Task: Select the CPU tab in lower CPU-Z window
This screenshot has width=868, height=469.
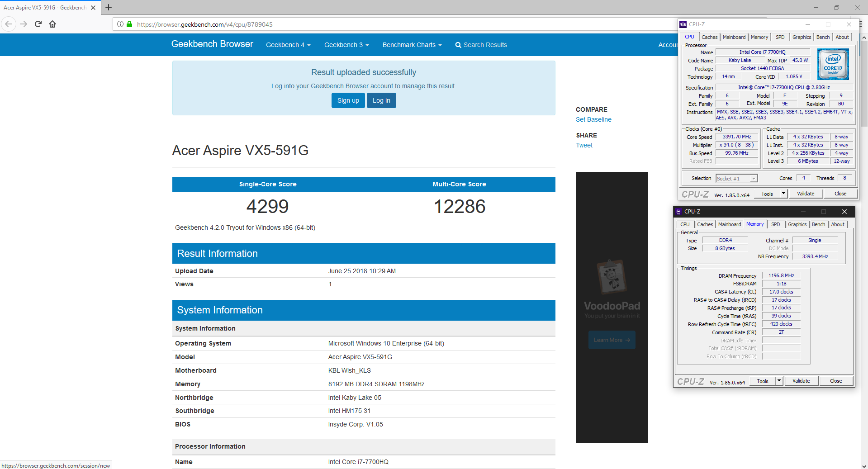Action: [x=685, y=224]
